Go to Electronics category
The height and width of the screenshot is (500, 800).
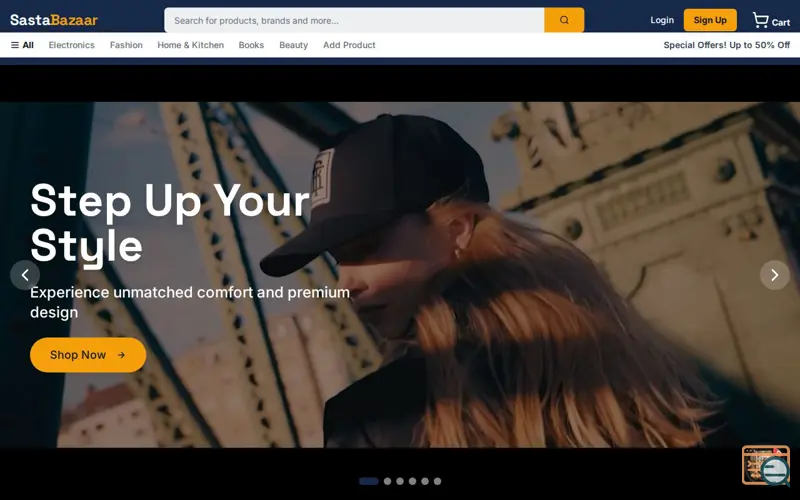coord(71,45)
